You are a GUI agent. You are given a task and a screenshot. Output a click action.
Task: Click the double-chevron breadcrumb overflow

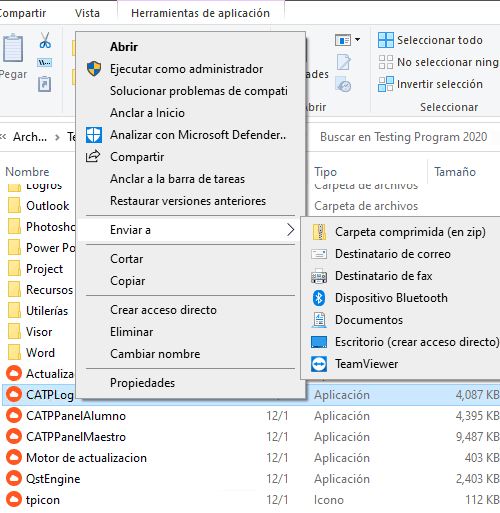tap(3, 137)
